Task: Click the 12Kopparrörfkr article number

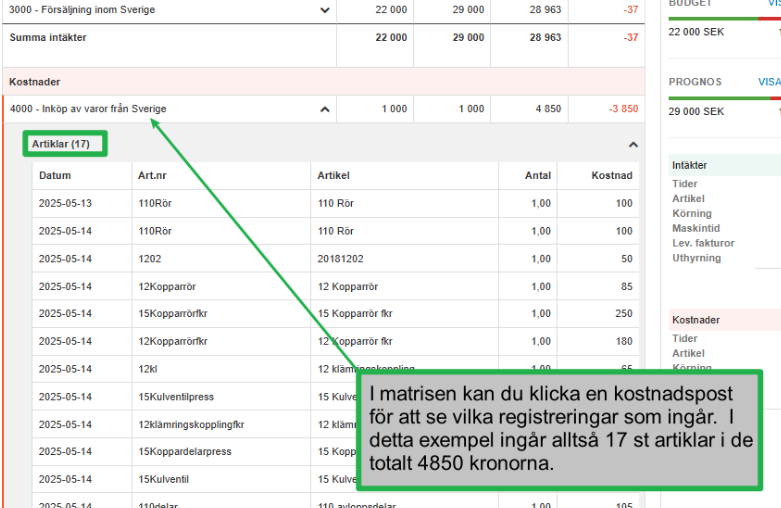Action: tap(173, 341)
